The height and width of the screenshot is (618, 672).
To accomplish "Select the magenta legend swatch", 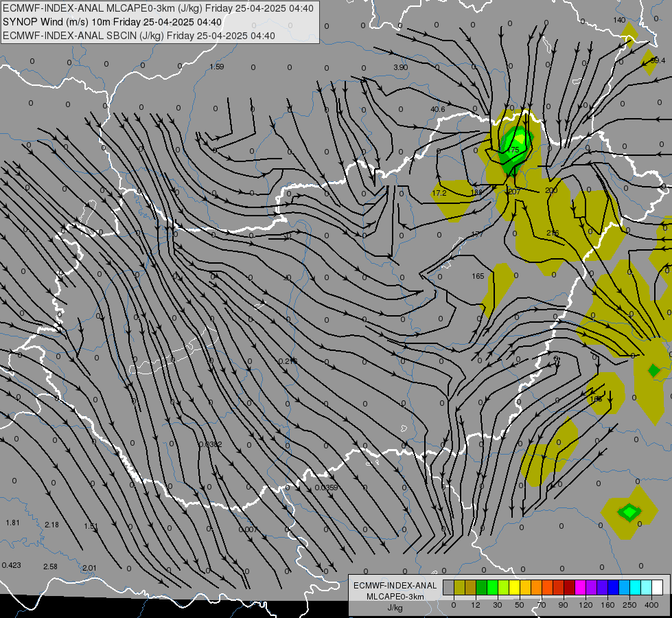I will pyautogui.click(x=580, y=587).
